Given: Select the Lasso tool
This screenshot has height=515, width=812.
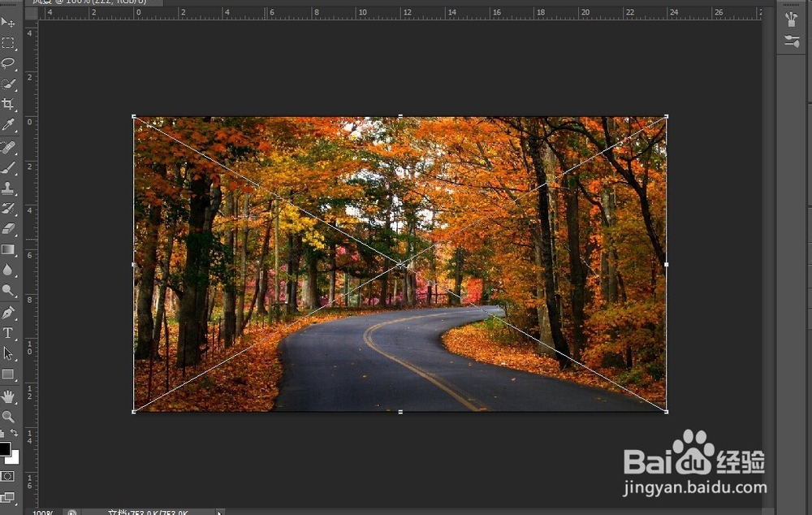Looking at the screenshot, I should click(8, 63).
